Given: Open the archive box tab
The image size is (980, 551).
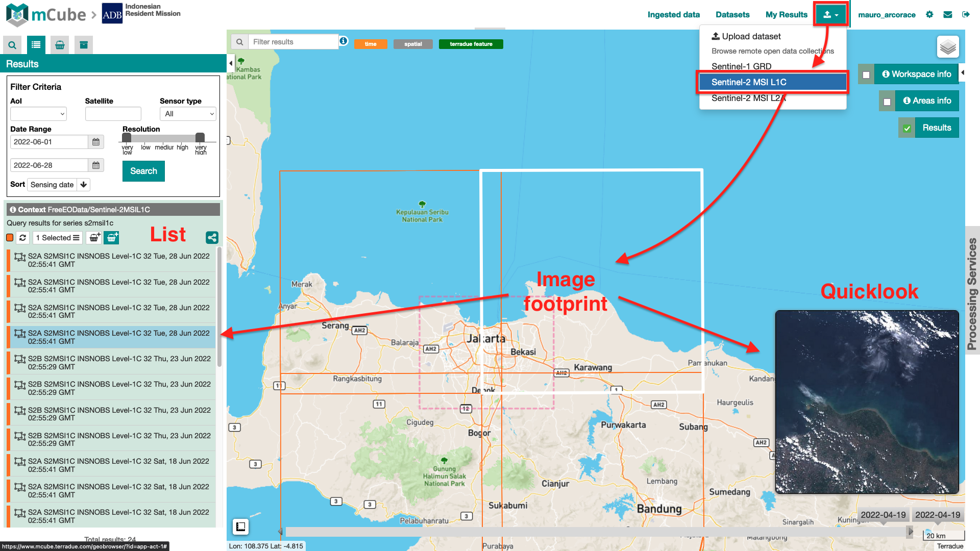Looking at the screenshot, I should coord(84,45).
